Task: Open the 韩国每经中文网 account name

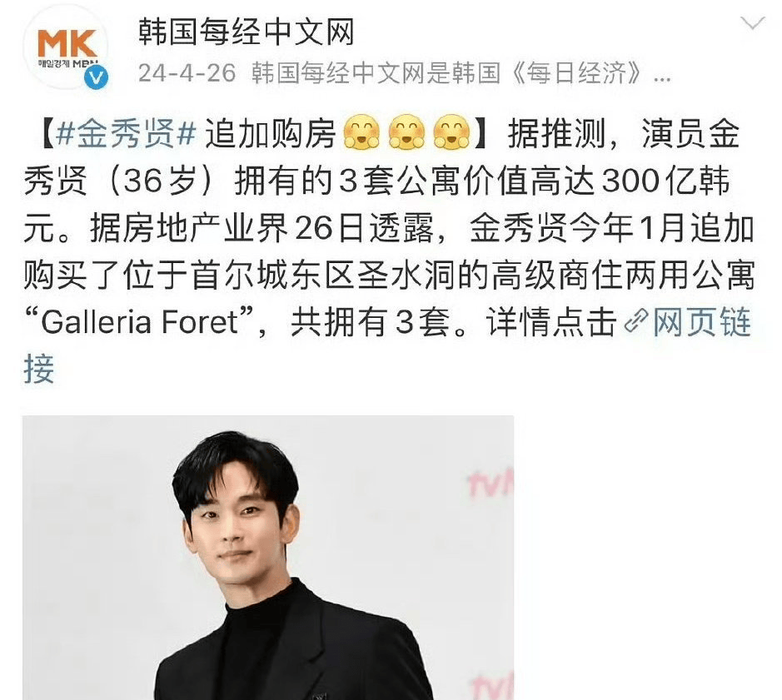Action: 246,33
